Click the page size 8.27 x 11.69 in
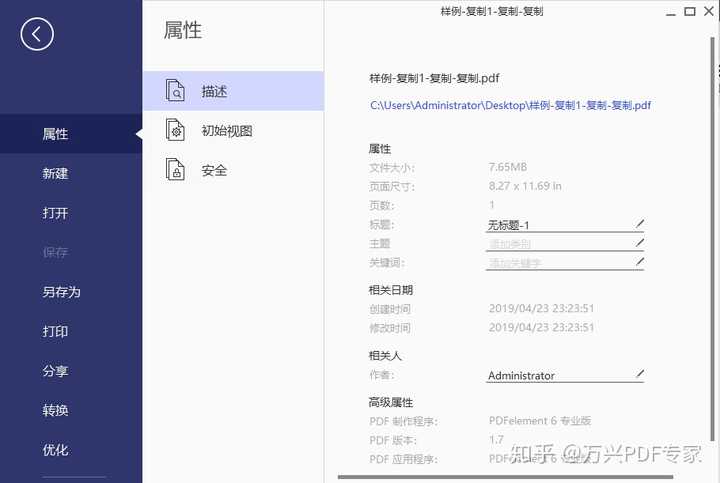 (x=525, y=185)
